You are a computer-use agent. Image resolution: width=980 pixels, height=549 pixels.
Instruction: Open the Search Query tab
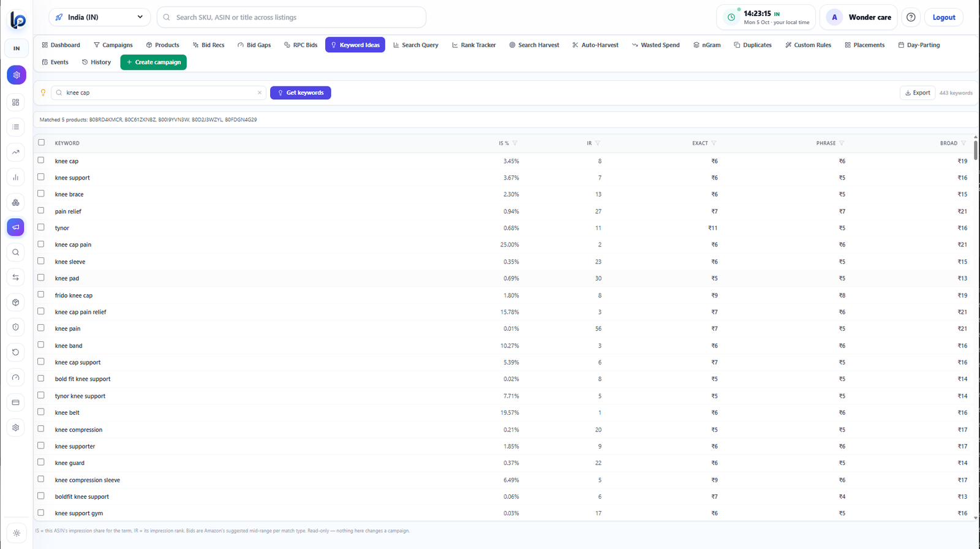pos(416,45)
